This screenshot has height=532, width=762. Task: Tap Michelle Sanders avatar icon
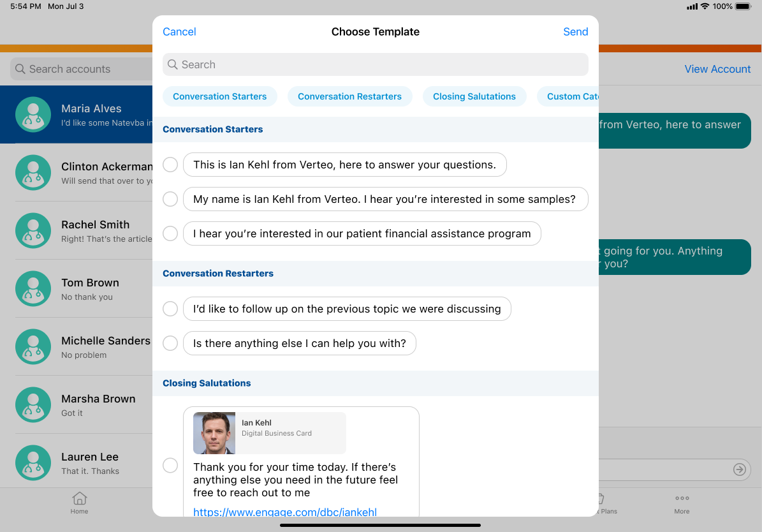click(x=33, y=347)
